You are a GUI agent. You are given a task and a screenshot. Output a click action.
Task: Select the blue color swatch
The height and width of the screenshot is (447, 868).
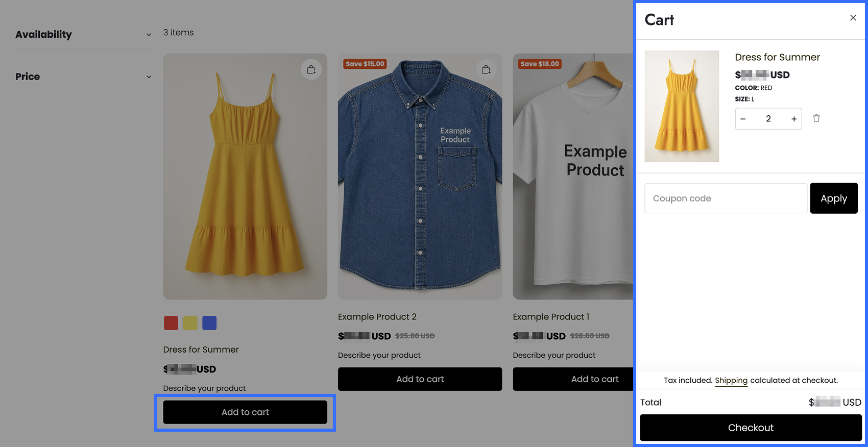(209, 323)
